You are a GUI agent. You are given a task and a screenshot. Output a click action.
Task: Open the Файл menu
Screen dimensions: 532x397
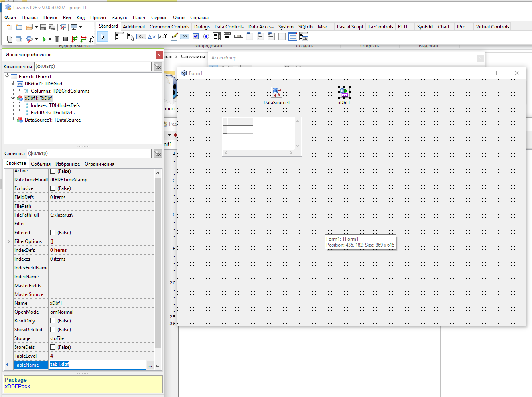point(10,18)
